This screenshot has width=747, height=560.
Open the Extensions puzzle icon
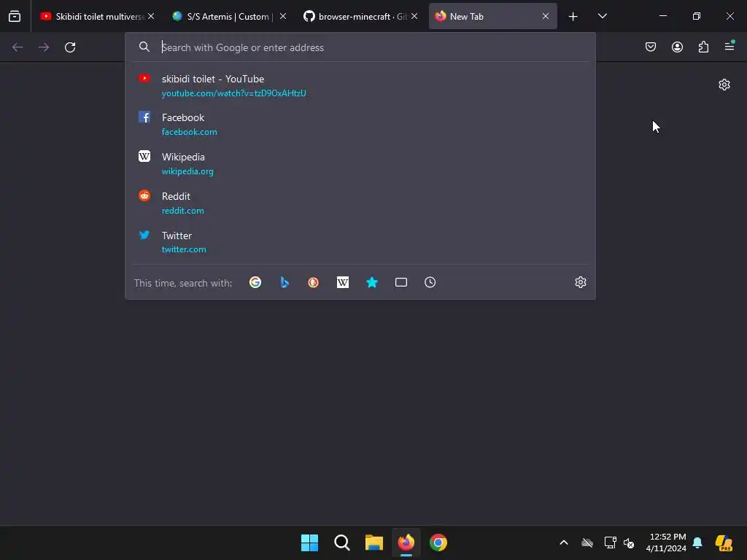tap(703, 47)
